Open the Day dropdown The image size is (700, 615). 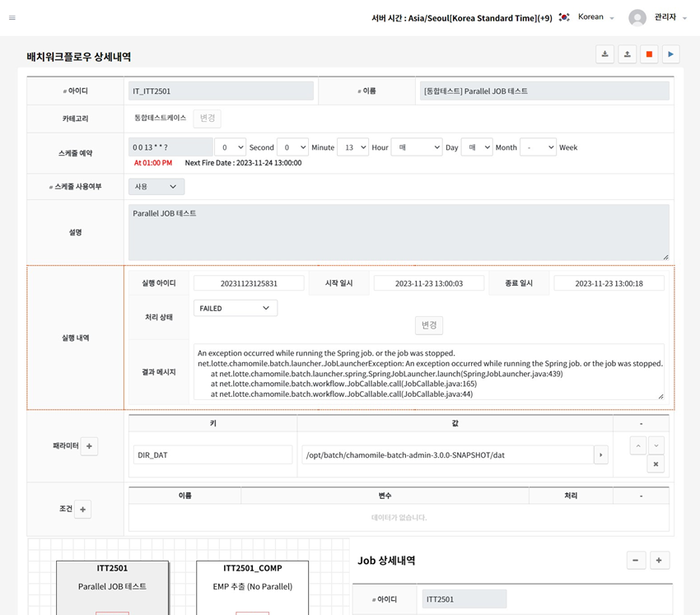point(417,147)
